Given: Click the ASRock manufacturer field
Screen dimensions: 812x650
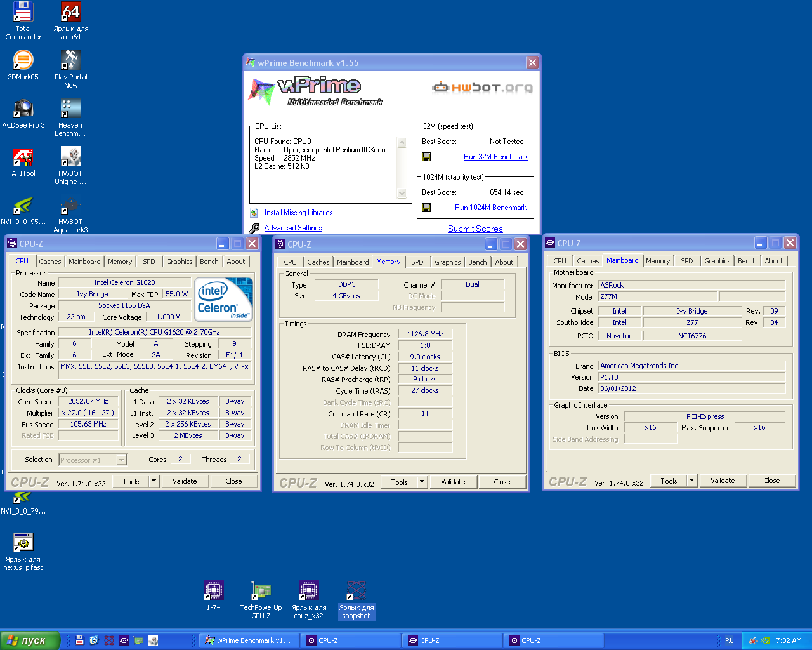Looking at the screenshot, I should (x=692, y=285).
